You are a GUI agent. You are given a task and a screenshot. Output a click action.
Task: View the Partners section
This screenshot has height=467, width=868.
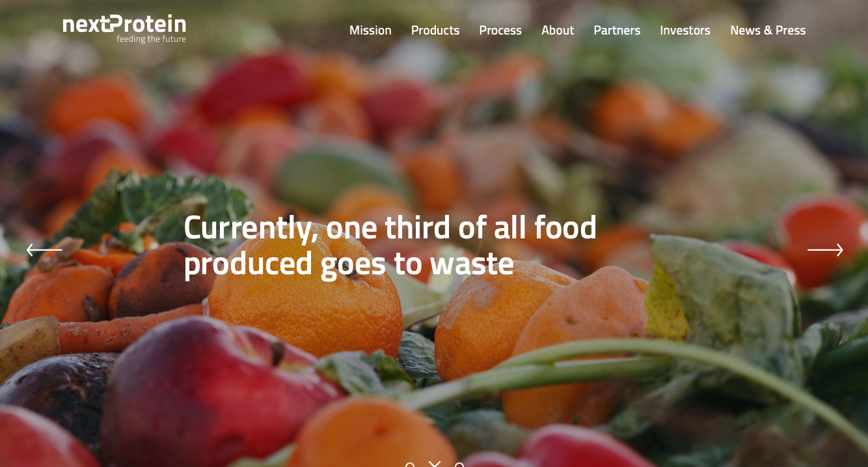pos(617,30)
